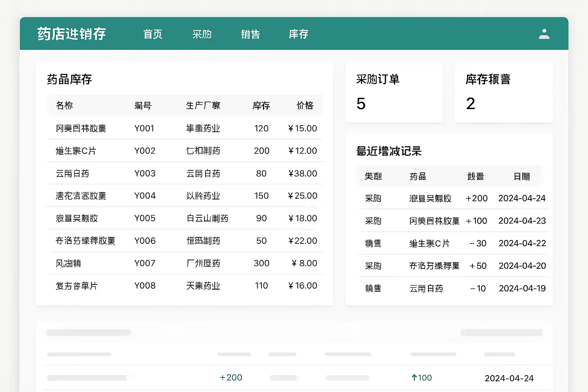Open the user profile icon
588x392 pixels.
(544, 34)
